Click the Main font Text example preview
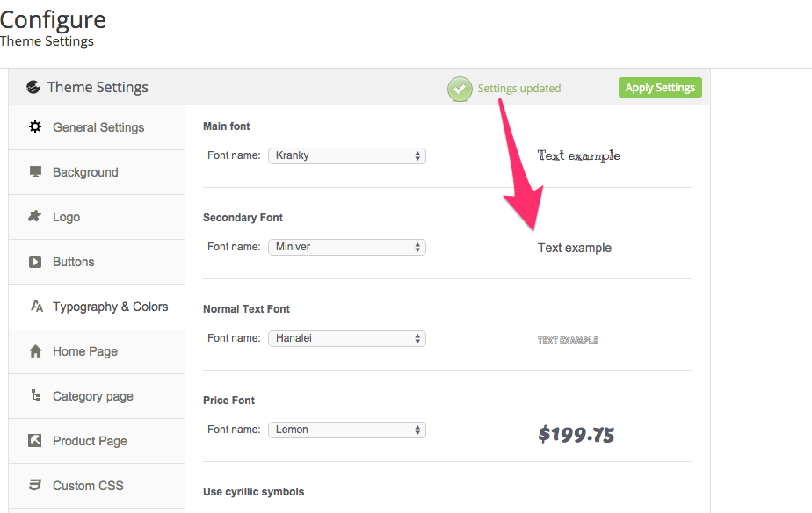Viewport: 812px width, 513px height. click(x=578, y=155)
